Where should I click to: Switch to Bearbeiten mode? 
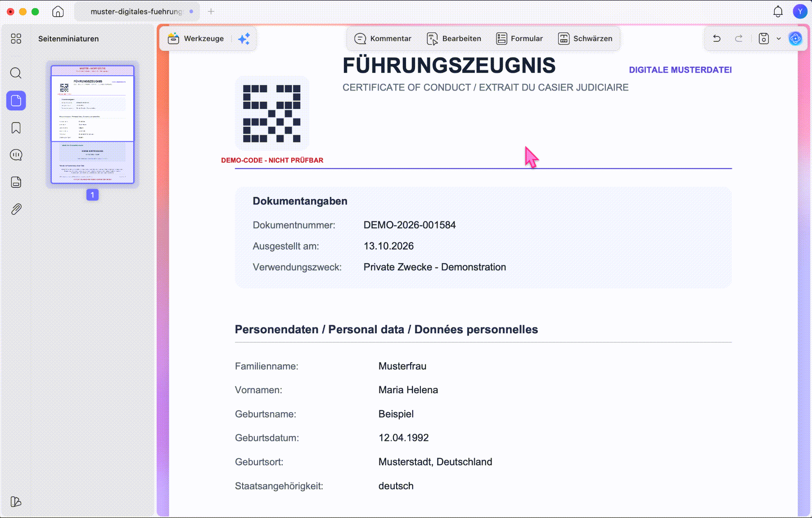coord(454,38)
